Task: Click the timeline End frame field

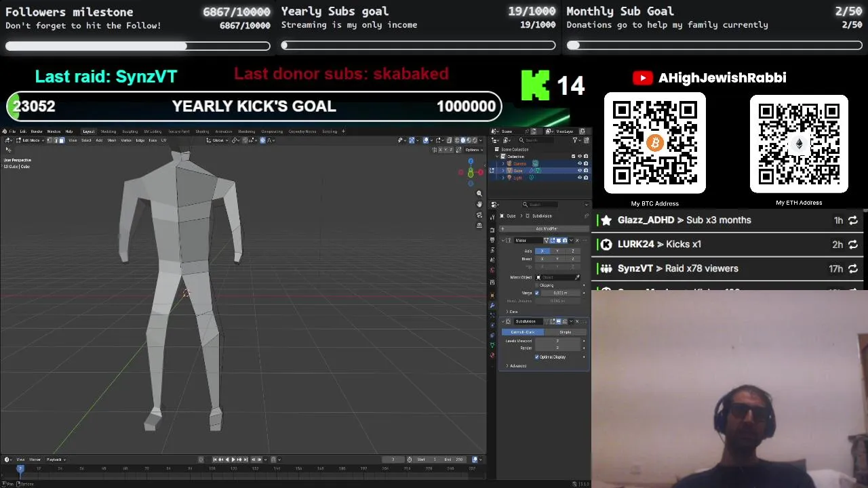Action: pos(454,460)
